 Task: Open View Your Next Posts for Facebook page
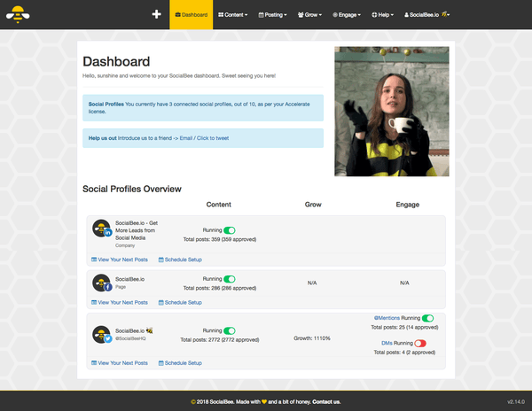tap(120, 302)
